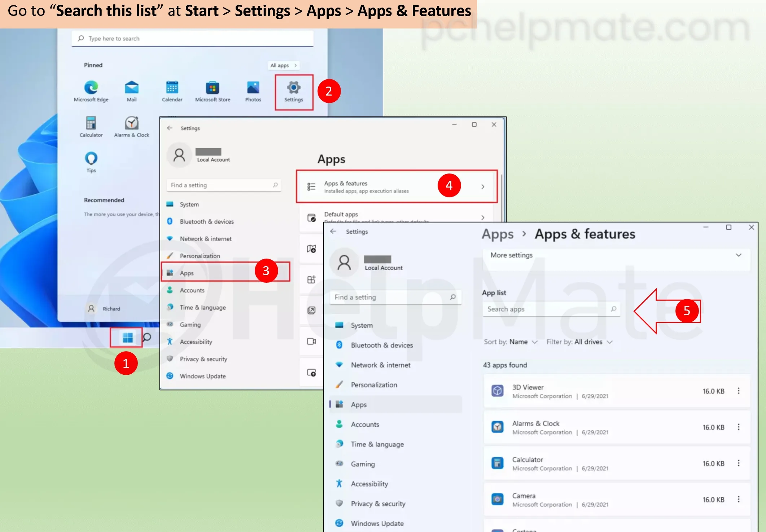
Task: Click the 3D Viewer app icon in list
Action: [498, 391]
